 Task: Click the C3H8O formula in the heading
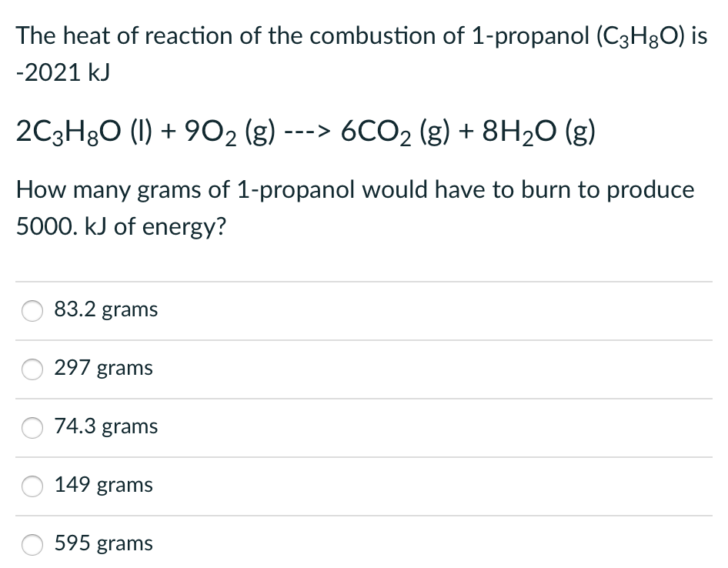(x=637, y=35)
